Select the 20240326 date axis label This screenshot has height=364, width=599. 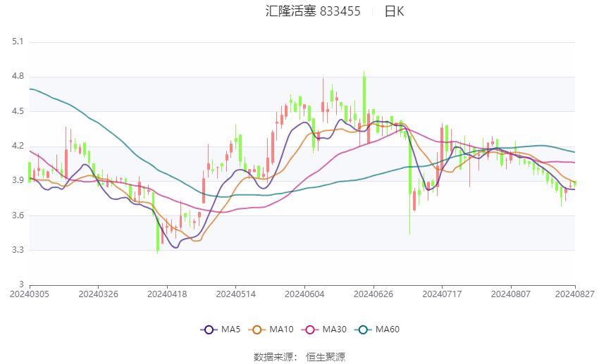98,294
